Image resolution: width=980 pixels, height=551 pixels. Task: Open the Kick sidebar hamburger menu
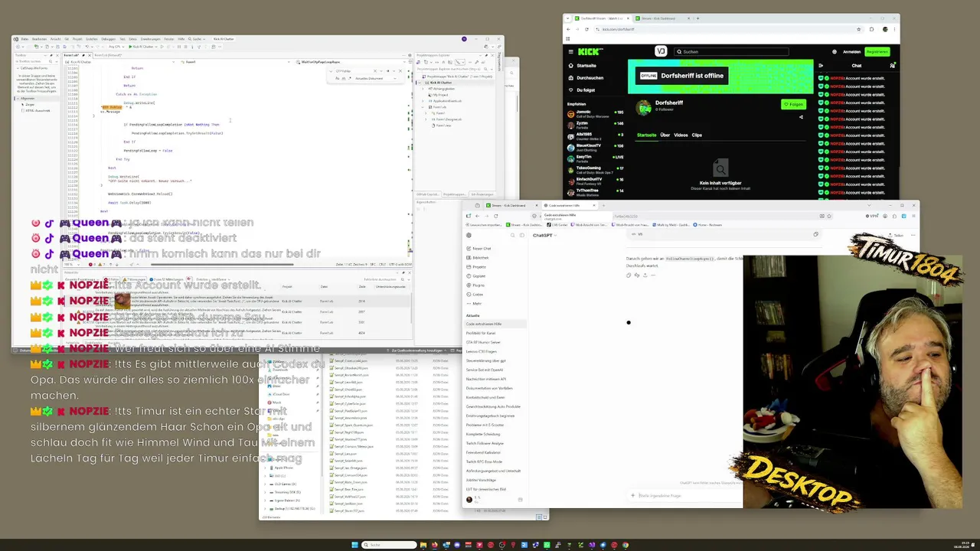coord(570,52)
